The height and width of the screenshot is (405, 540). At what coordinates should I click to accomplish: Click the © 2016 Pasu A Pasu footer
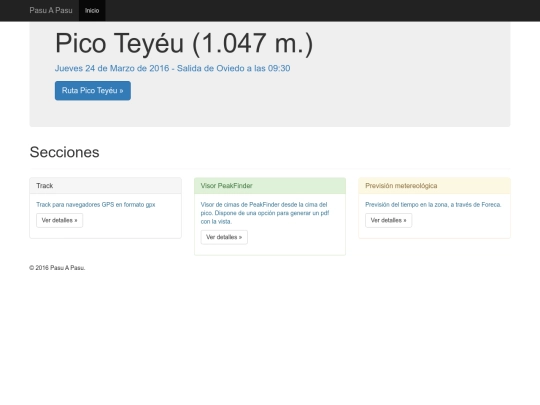point(57,268)
